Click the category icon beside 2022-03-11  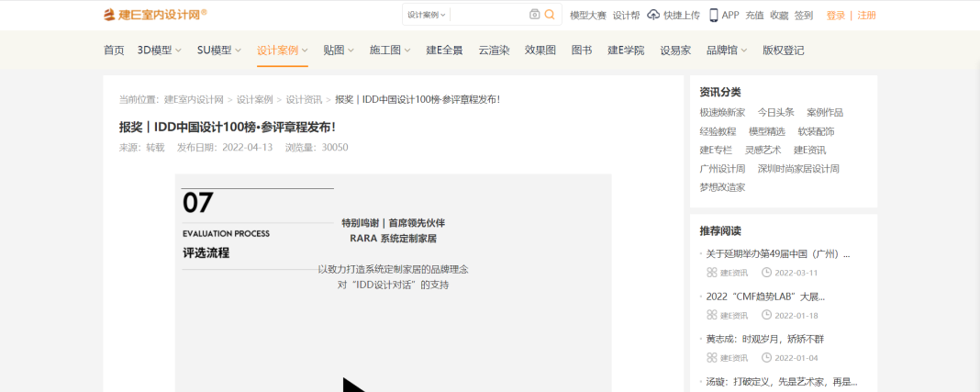711,273
